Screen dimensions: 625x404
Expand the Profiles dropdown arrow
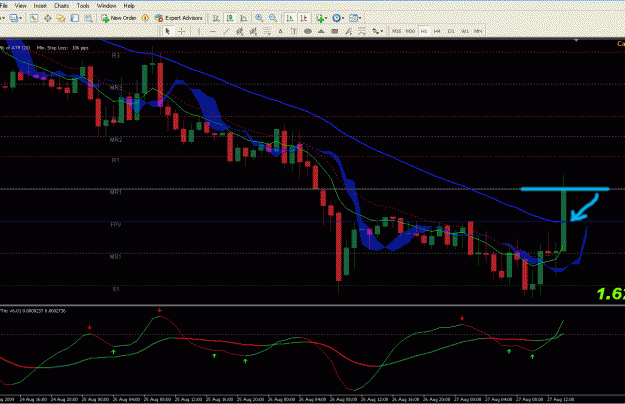coord(21,18)
